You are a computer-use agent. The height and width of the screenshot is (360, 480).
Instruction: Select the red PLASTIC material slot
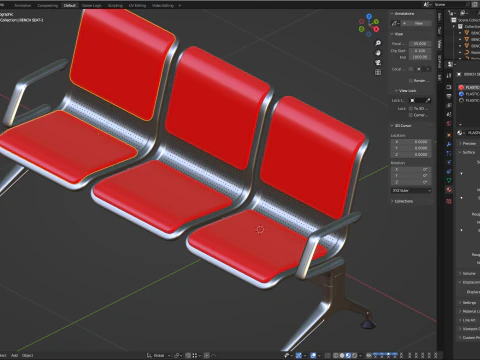click(x=469, y=87)
